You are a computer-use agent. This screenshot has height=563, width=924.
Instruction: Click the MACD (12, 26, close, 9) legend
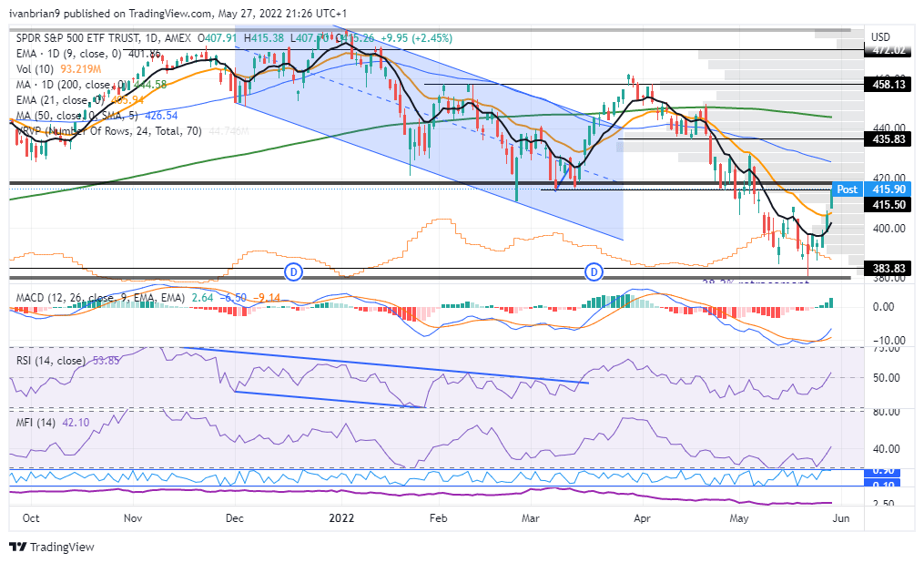point(100,298)
